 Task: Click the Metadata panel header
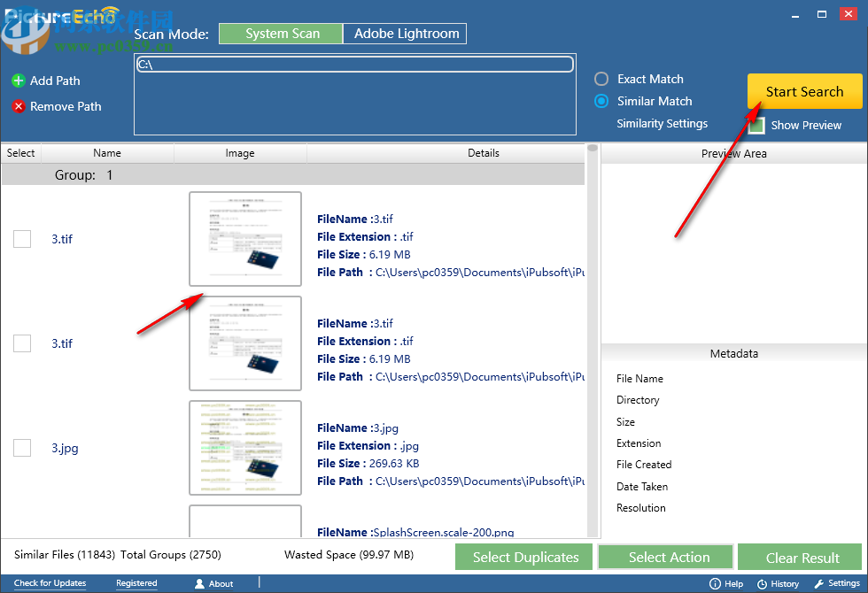tap(734, 353)
